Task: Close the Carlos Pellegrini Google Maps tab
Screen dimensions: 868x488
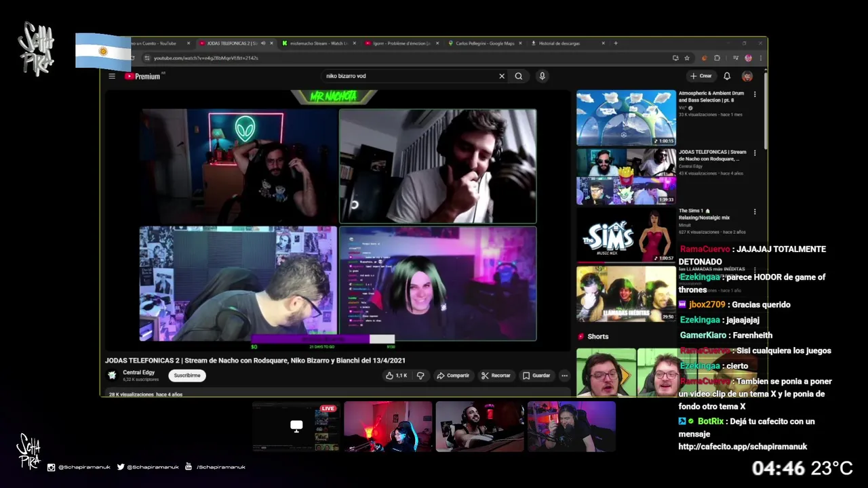Action: coord(521,43)
